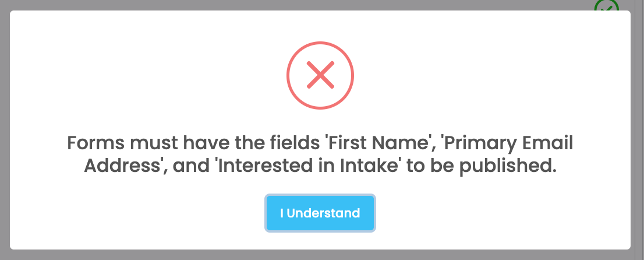Click the red error circle icon
The height and width of the screenshot is (260, 644).
click(x=320, y=75)
